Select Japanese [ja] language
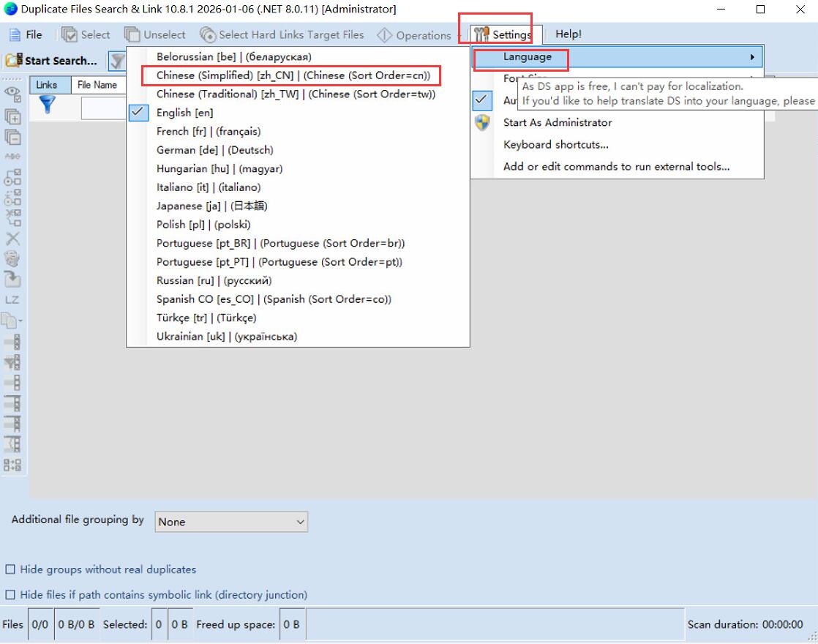Image resolution: width=818 pixels, height=644 pixels. [298, 206]
